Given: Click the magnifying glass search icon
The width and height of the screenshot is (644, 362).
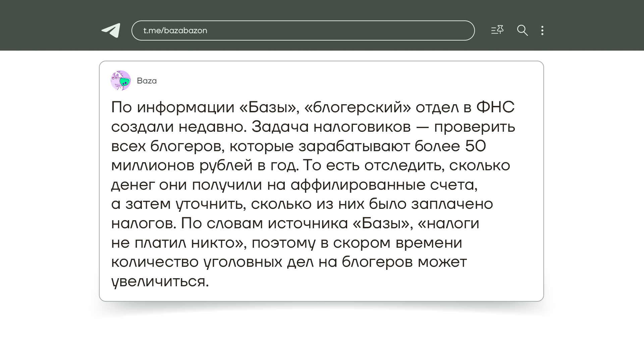Looking at the screenshot, I should click(x=522, y=31).
